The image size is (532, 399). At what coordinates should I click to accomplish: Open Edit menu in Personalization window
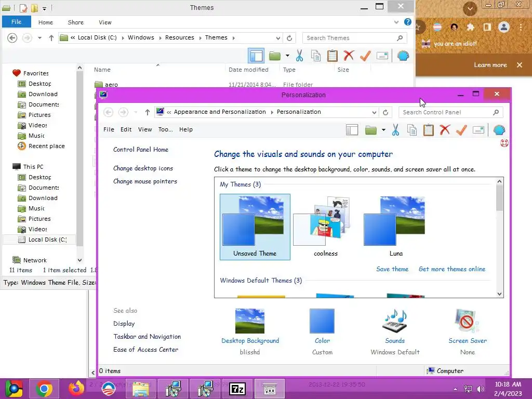(x=126, y=129)
